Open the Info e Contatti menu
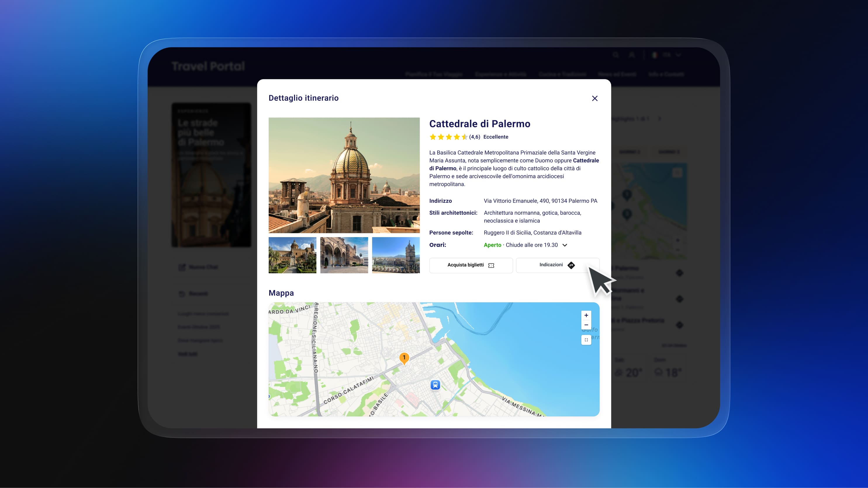This screenshot has width=868, height=488. click(x=666, y=74)
